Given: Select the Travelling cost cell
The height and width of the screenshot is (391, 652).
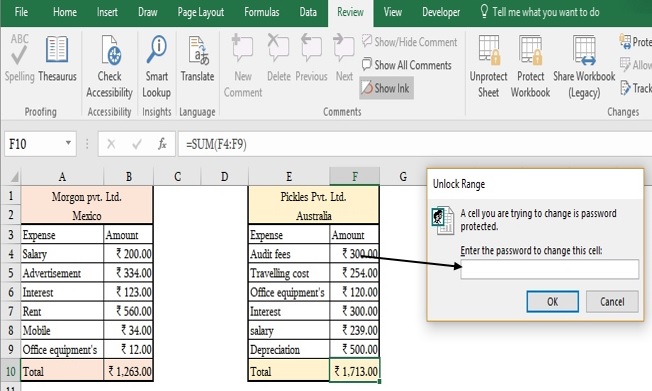Looking at the screenshot, I should 289,273.
